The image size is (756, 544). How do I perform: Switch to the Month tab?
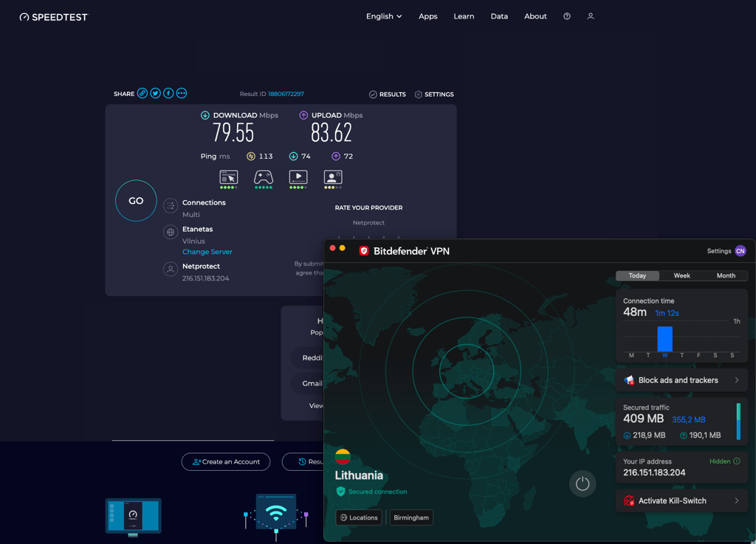coord(726,275)
